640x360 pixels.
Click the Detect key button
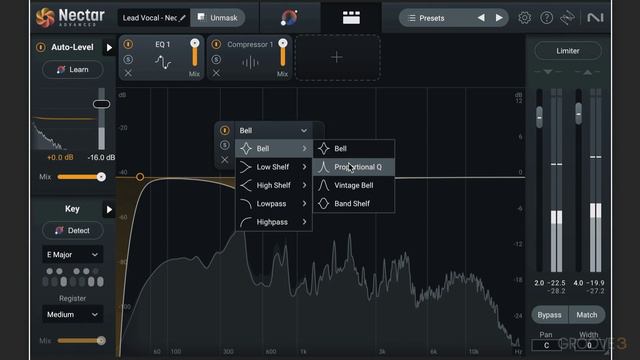point(73,230)
